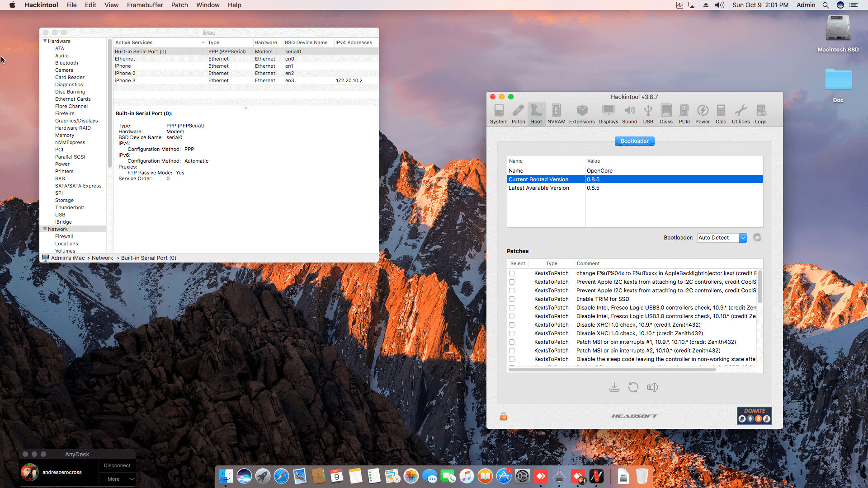The width and height of the screenshot is (868, 488).
Task: Check Disable XHCI 1.0 check 10.10.* patch
Action: [512, 333]
